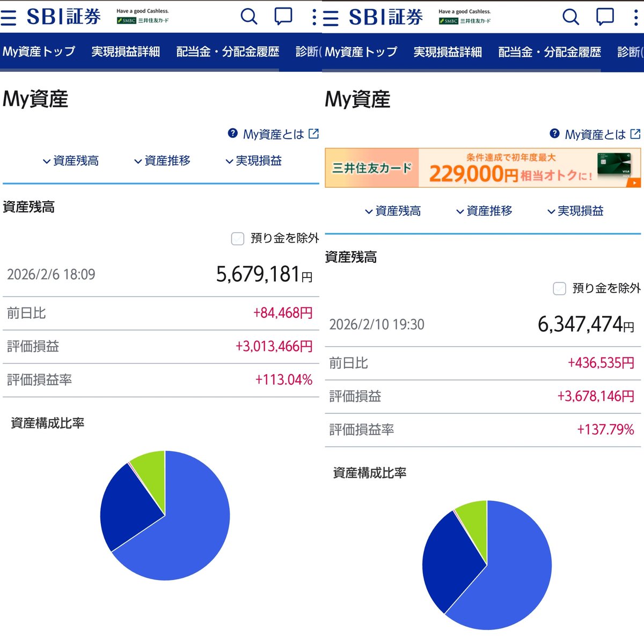Open My資産とは link in left screenshot
Image resolution: width=644 pixels, height=644 pixels.
[274, 134]
